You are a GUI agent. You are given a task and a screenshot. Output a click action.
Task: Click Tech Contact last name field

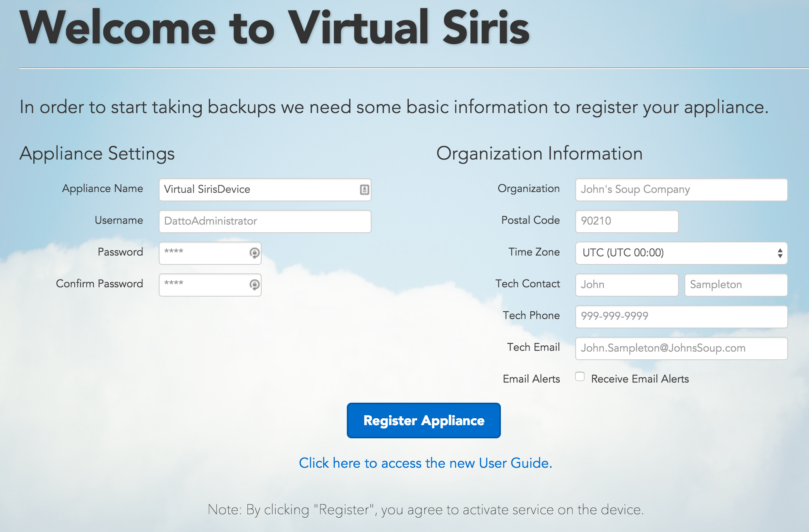point(736,285)
